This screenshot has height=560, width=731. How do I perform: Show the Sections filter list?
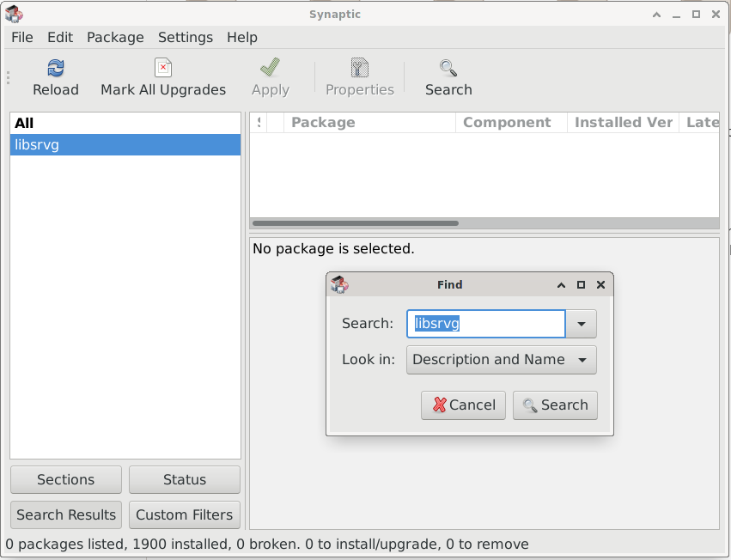[66, 480]
